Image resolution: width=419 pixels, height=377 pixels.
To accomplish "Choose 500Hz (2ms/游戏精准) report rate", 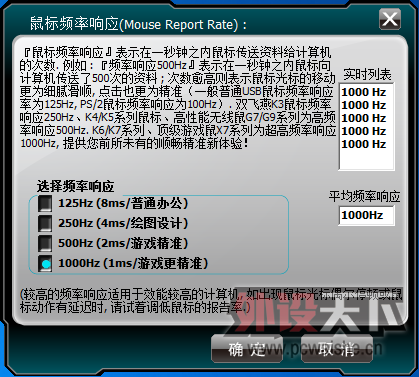I will click(45, 243).
